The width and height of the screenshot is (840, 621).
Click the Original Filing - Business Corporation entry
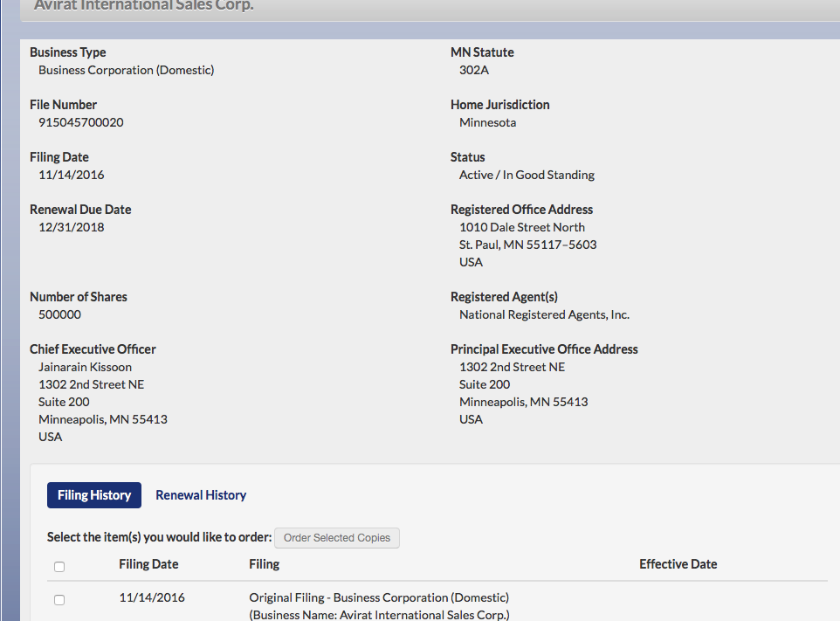coord(378,598)
